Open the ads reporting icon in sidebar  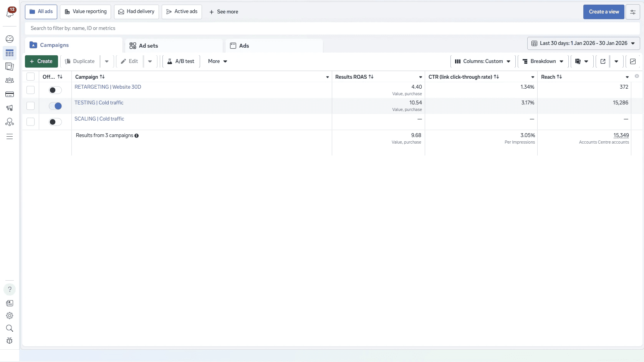tap(10, 66)
